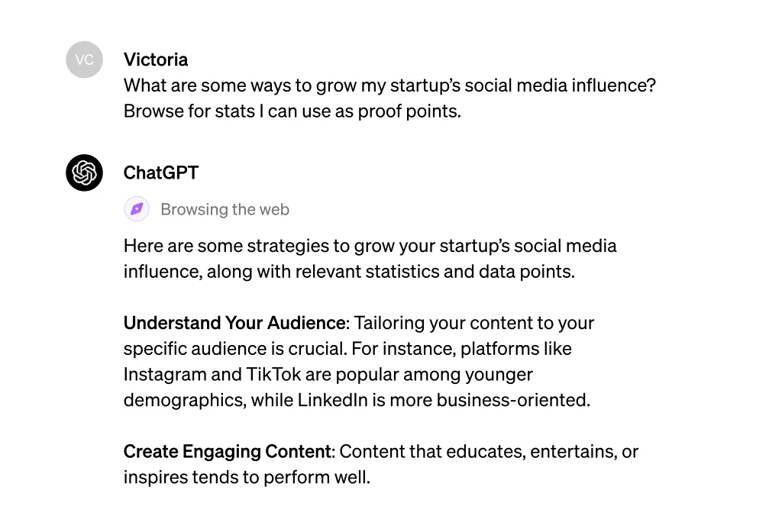Click the purple compass browsing icon
Screen dimensions: 782x532
[137, 209]
